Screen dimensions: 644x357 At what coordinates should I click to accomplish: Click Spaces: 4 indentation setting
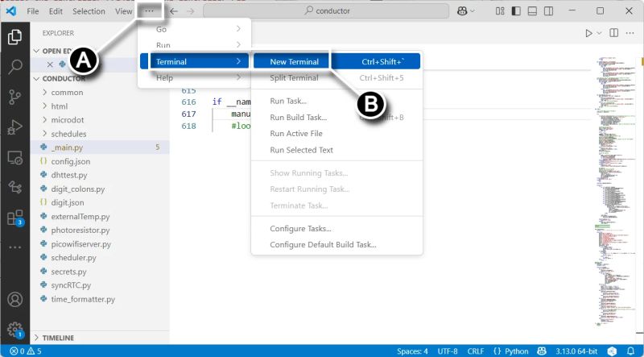[x=412, y=351]
